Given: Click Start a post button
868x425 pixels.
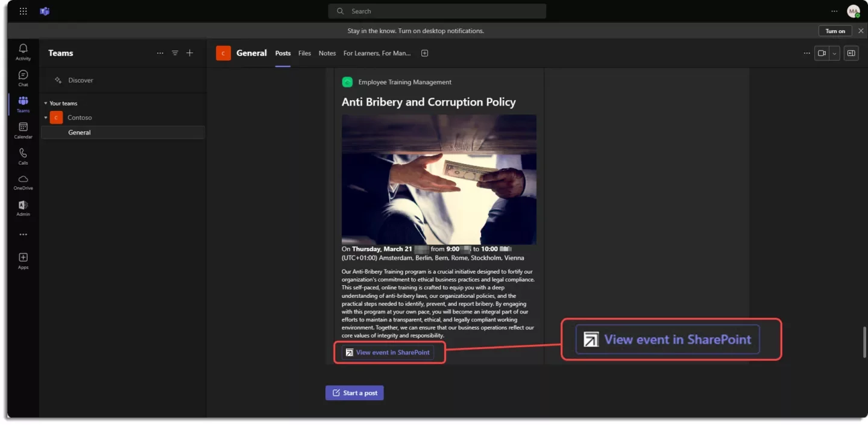Looking at the screenshot, I should coord(354,393).
